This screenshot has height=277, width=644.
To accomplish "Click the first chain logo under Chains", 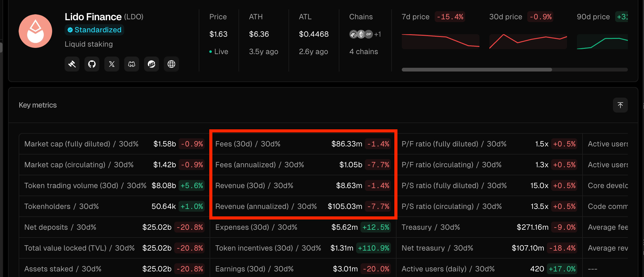I will click(x=353, y=34).
